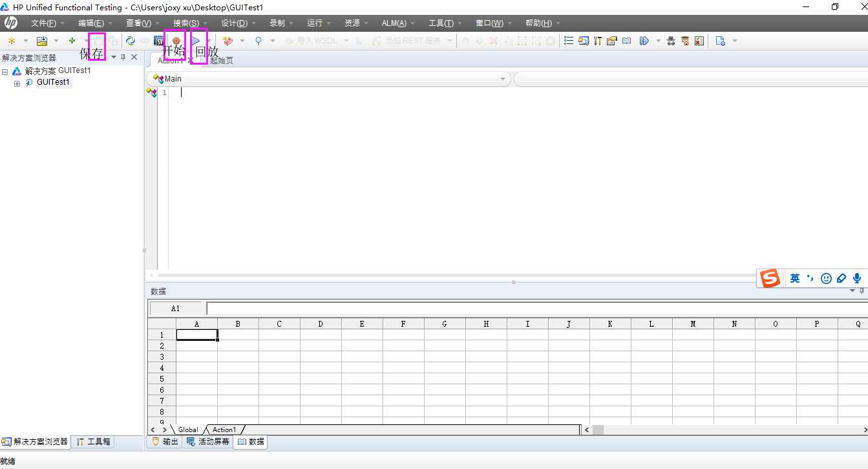Select the Global sheet tab
The height and width of the screenshot is (469, 868).
pos(188,430)
